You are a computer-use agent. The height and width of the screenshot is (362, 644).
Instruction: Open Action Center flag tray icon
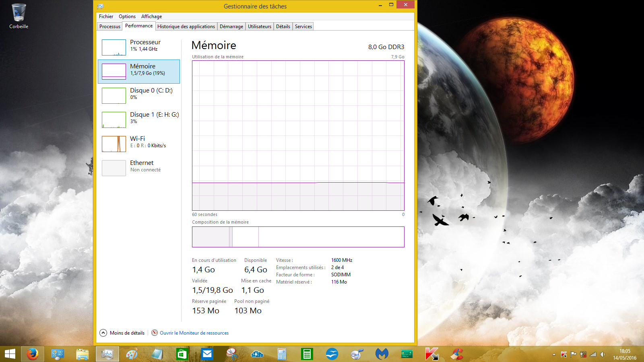click(x=574, y=354)
